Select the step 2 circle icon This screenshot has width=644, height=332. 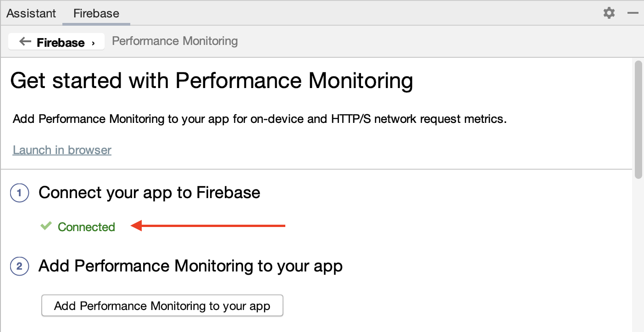[x=19, y=266]
